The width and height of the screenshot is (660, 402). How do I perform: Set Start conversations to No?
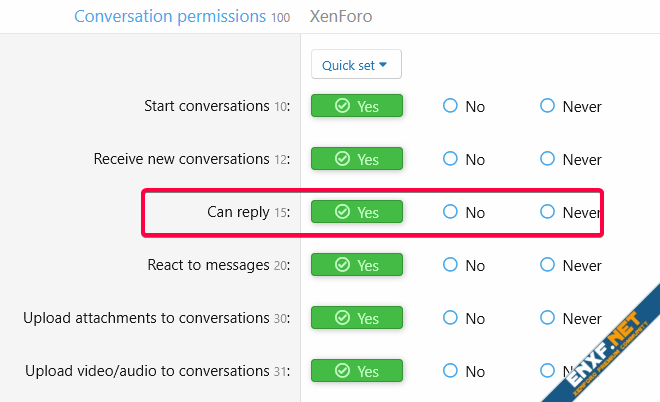(x=451, y=106)
